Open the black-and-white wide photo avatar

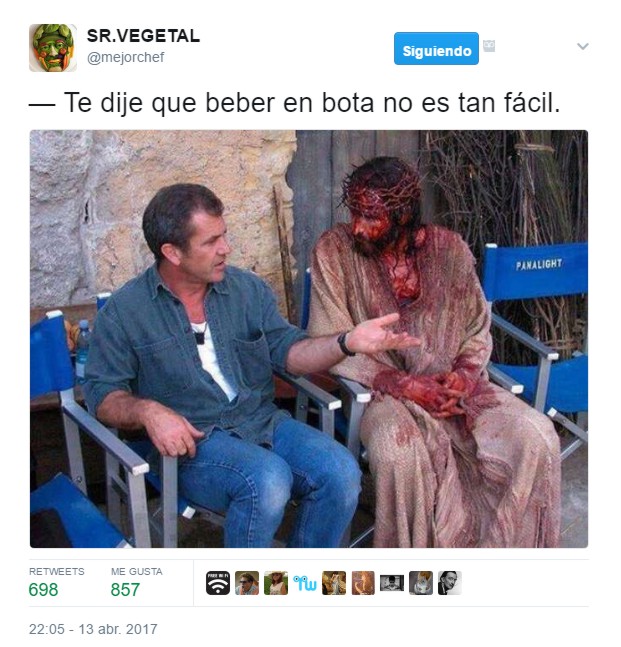(392, 583)
